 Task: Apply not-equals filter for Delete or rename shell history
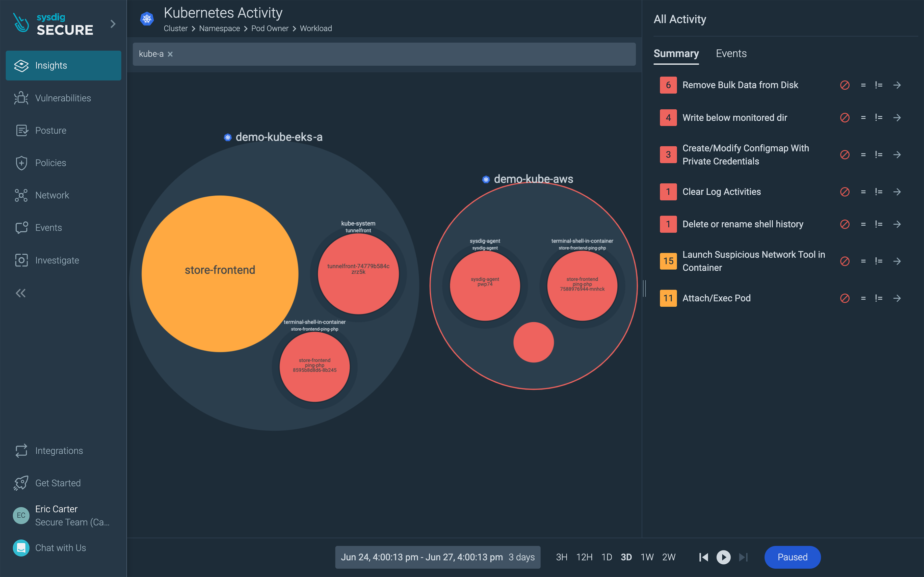click(x=879, y=224)
